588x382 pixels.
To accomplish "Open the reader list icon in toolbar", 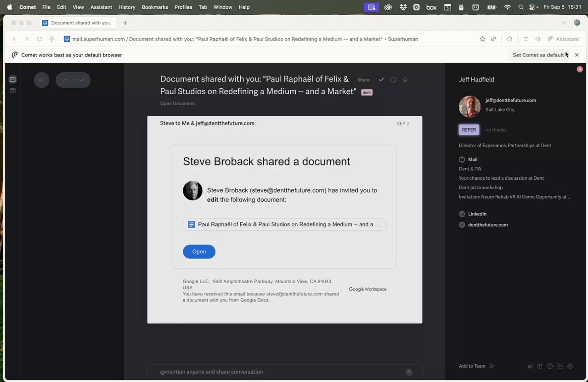I will tap(526, 39).
